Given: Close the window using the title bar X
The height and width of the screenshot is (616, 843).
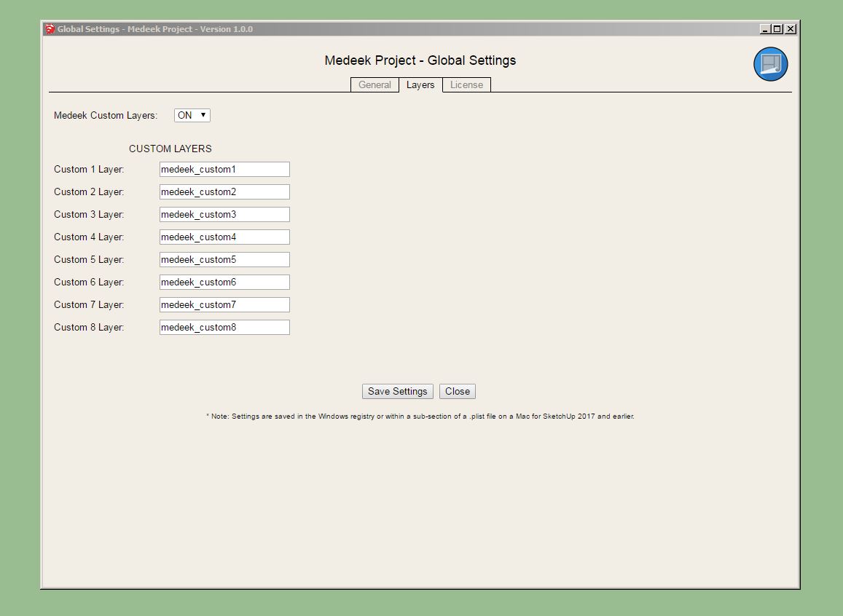Looking at the screenshot, I should tap(791, 29).
